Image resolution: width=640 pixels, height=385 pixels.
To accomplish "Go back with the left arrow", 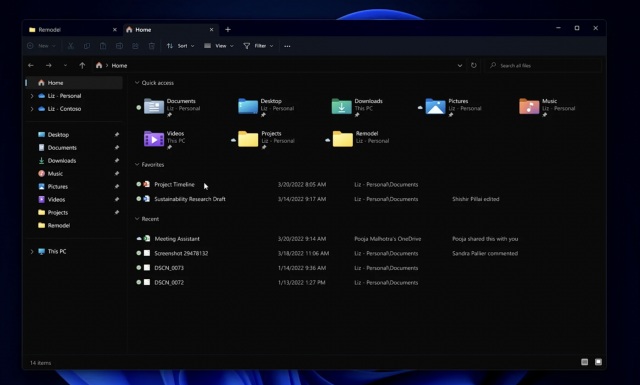I will pos(31,65).
